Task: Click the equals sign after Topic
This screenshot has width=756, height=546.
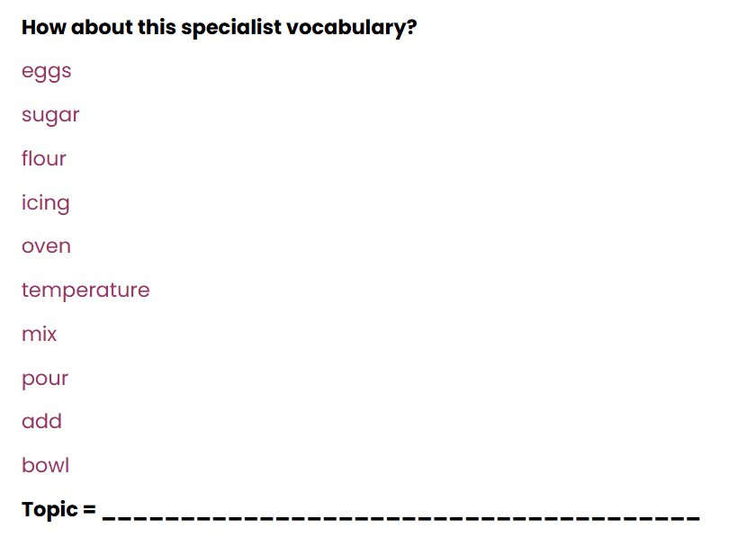Action: tap(89, 510)
